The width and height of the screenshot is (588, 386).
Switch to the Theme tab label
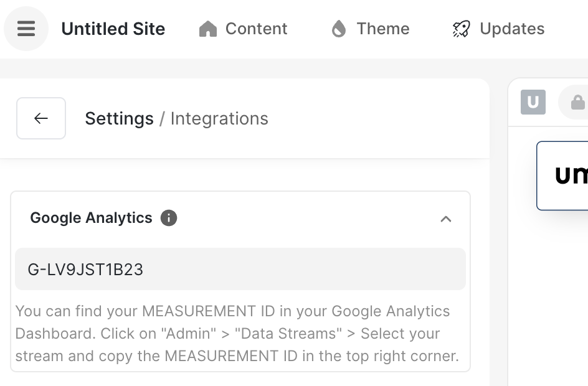(x=382, y=29)
